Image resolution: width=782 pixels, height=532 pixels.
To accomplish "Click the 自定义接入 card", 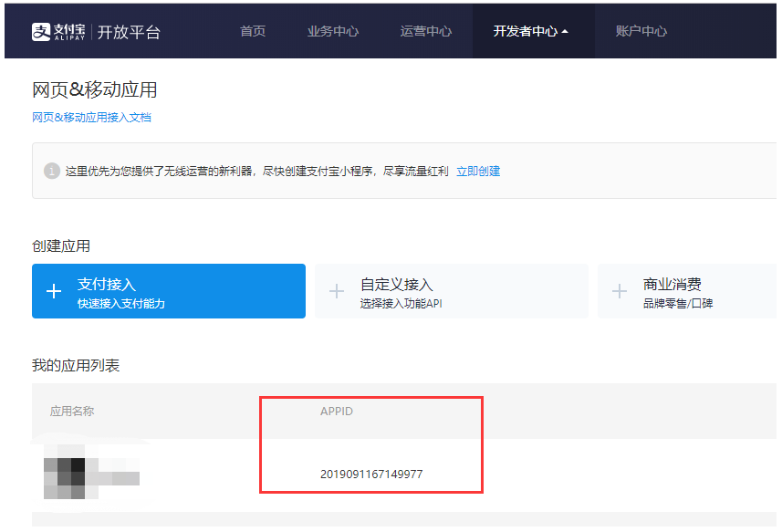I will click(x=452, y=291).
